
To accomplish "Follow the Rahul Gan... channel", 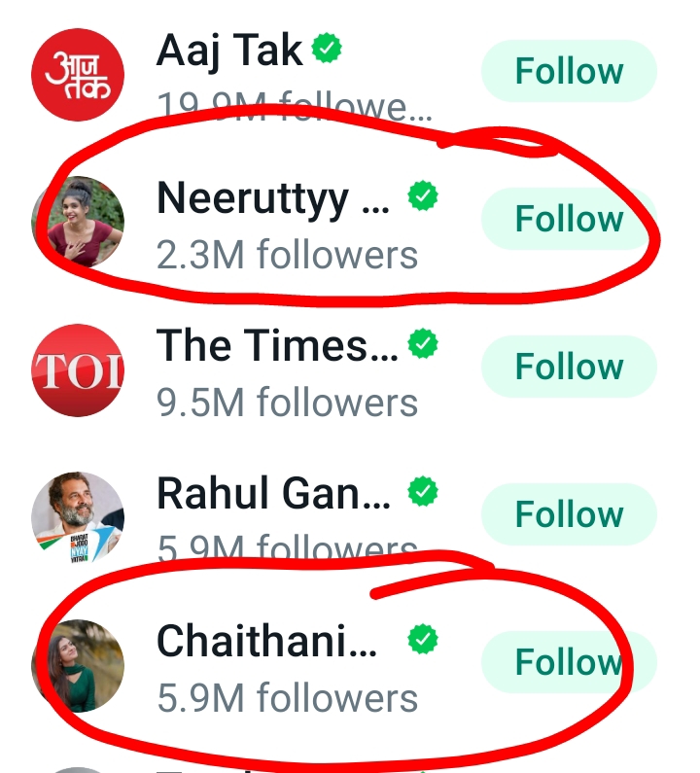I will click(x=569, y=514).
